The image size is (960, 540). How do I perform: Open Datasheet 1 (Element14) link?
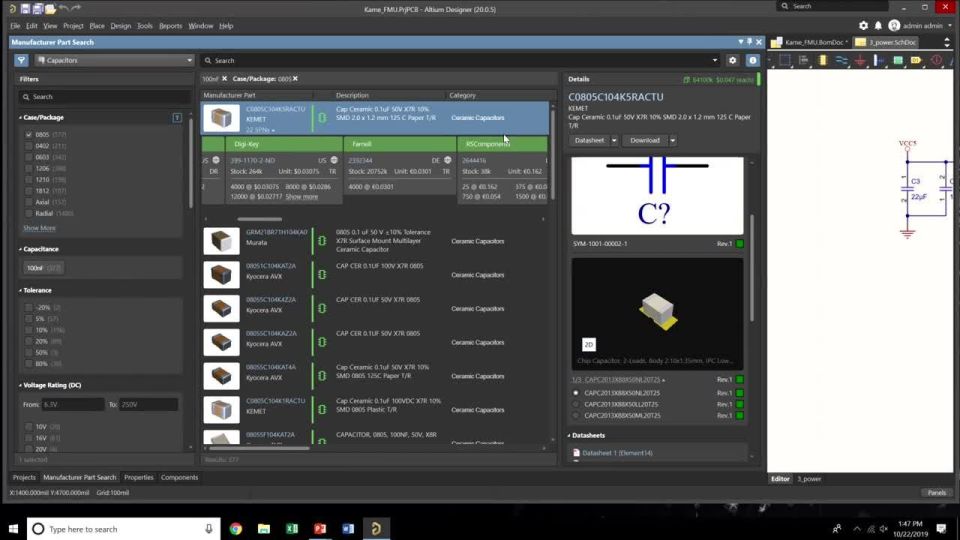click(617, 453)
